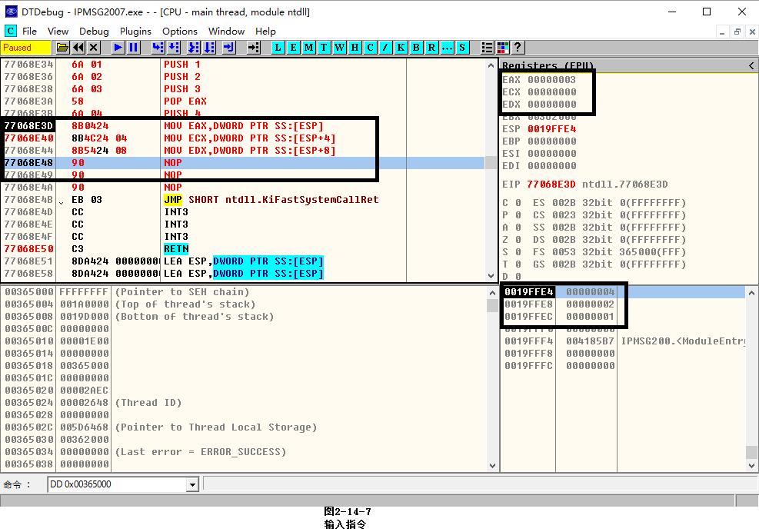The width and height of the screenshot is (759, 532).
Task: Click the Step into toolbar icon
Action: (x=158, y=48)
